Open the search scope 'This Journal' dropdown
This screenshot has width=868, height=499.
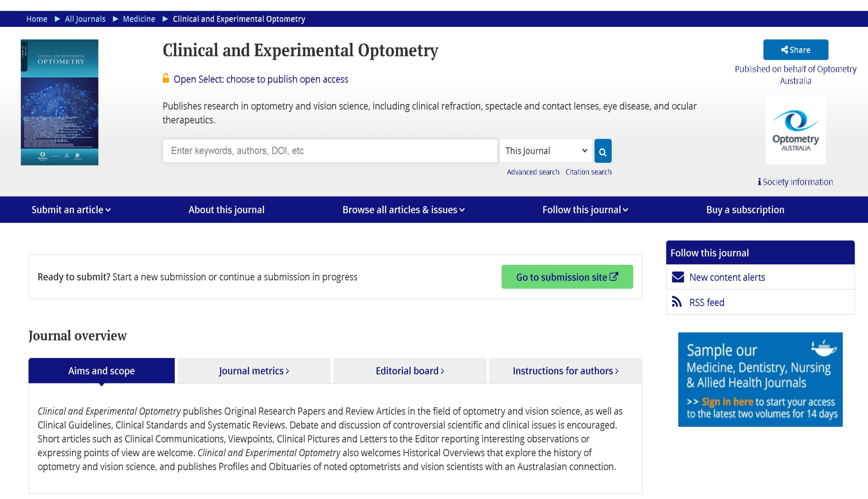click(x=546, y=151)
